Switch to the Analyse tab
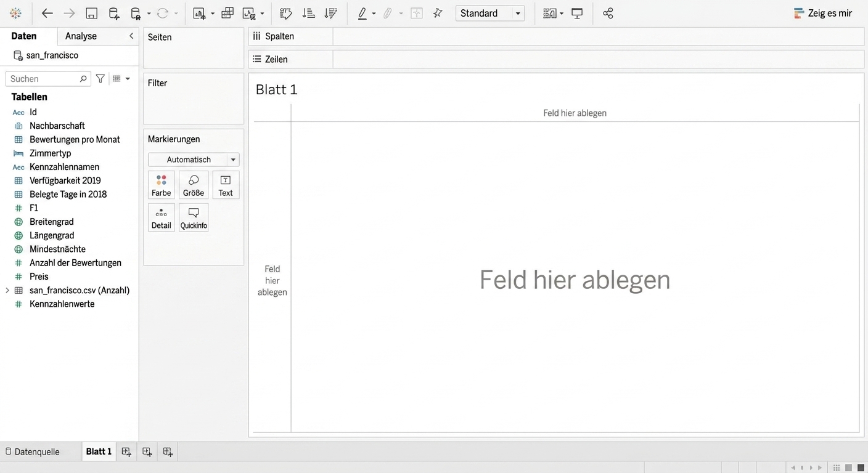Screen dimensions: 868x473 pos(81,36)
